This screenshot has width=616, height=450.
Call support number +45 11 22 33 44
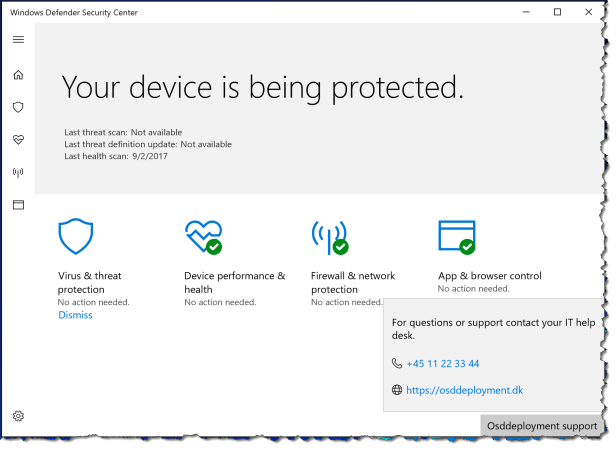click(x=443, y=364)
